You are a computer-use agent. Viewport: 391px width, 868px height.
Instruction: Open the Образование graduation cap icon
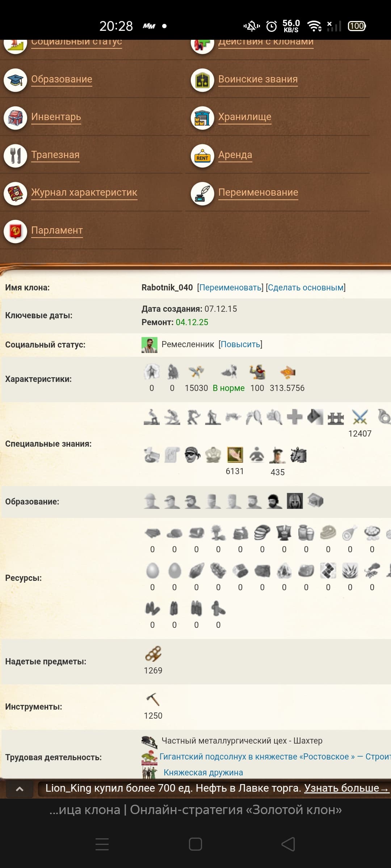[x=16, y=80]
